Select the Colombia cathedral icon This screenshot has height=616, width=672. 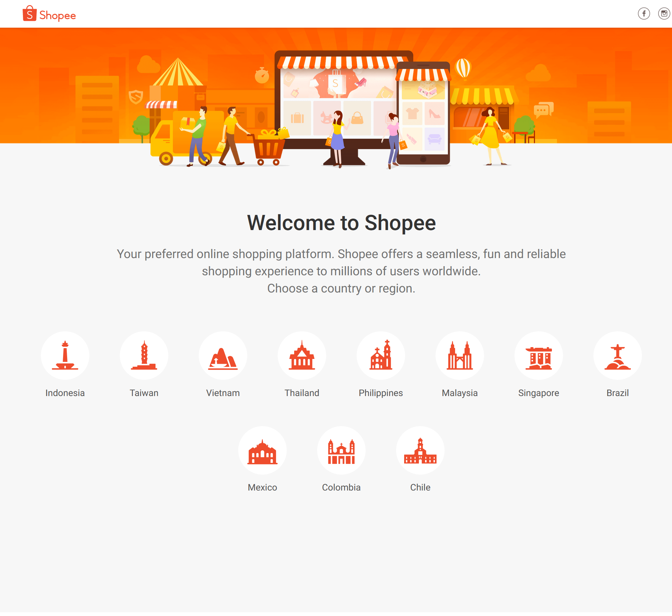(341, 450)
